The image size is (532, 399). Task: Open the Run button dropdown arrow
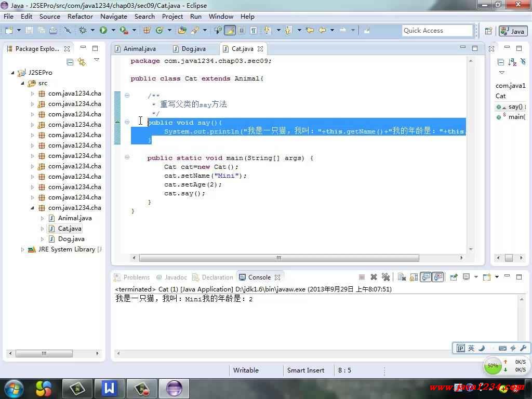coord(113,30)
